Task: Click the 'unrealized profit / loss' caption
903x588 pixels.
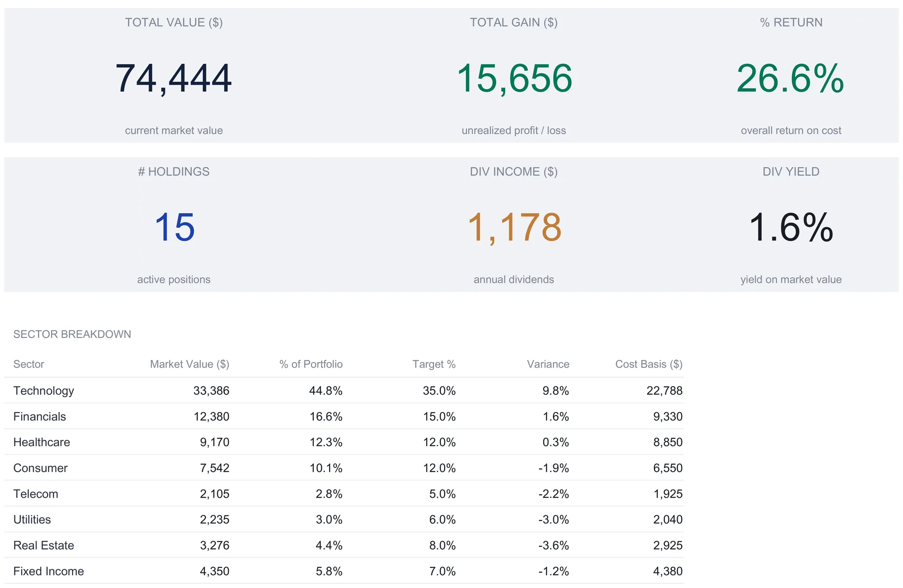Action: [x=514, y=131]
